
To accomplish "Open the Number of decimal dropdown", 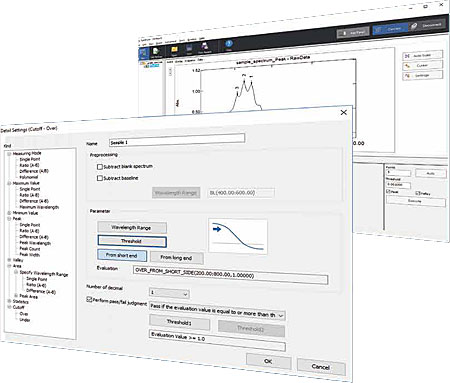I will [x=169, y=293].
